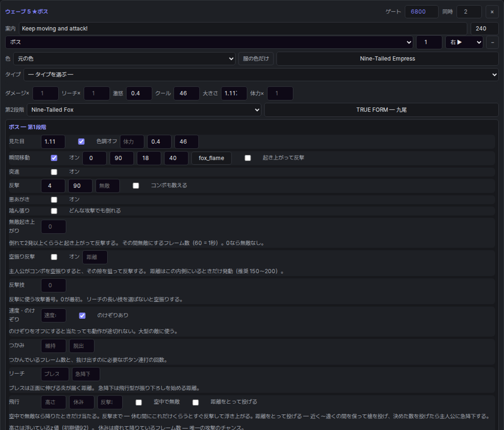The image size is (504, 430).
Task: Open the ボス enemy dropdown
Action: (x=209, y=42)
